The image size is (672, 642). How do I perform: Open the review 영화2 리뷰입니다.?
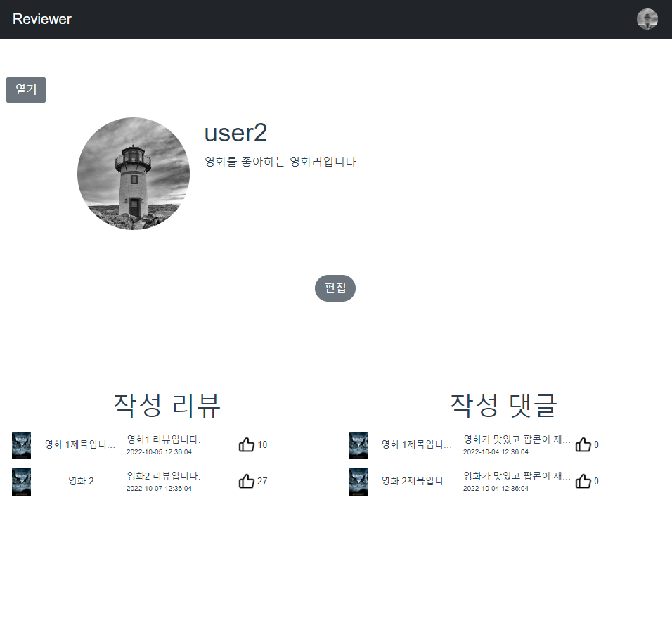click(x=164, y=475)
